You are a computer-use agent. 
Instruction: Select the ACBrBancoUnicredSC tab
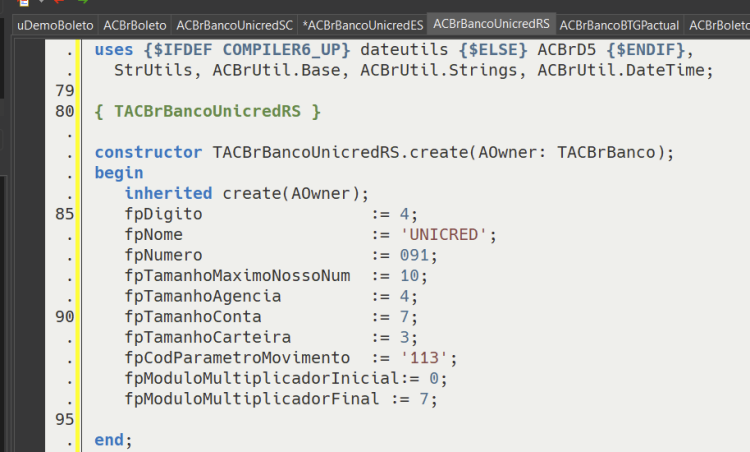point(234,25)
